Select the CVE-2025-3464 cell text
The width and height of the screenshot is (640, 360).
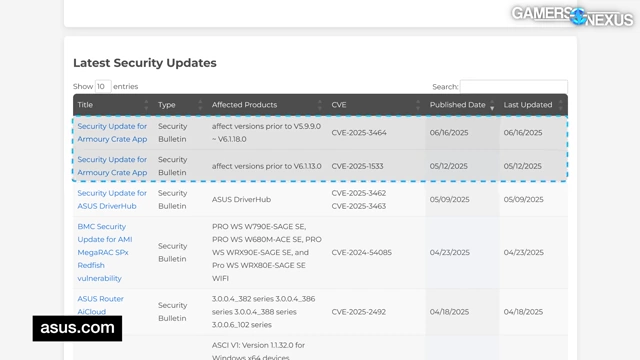pyautogui.click(x=359, y=133)
